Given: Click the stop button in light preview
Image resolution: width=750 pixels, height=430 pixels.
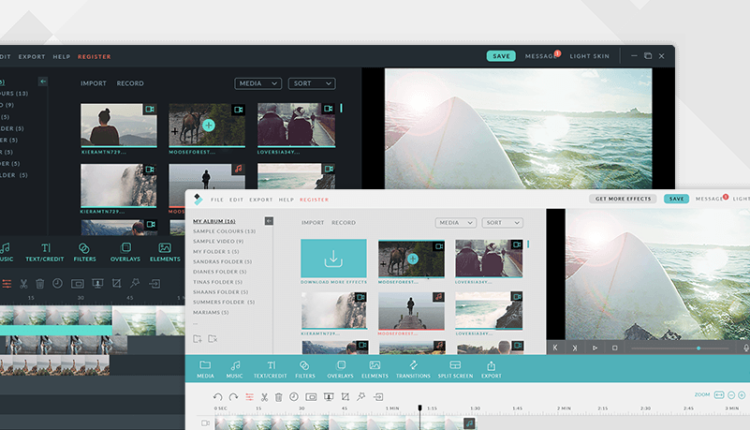Looking at the screenshot, I should point(615,348).
